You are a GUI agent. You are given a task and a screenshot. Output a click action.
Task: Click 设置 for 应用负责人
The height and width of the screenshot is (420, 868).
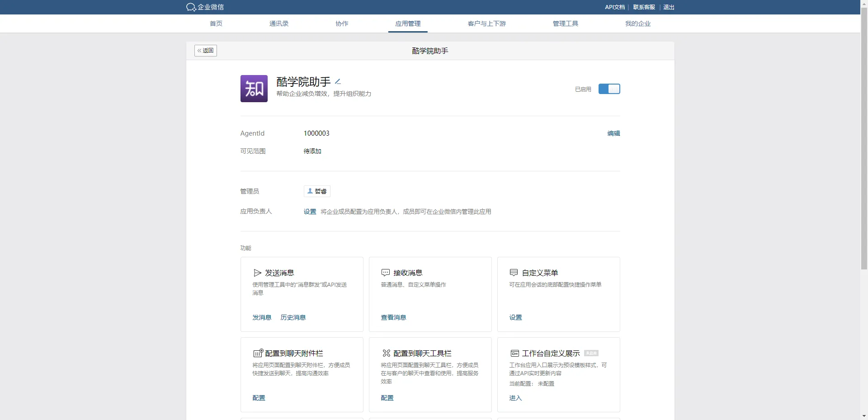(310, 212)
